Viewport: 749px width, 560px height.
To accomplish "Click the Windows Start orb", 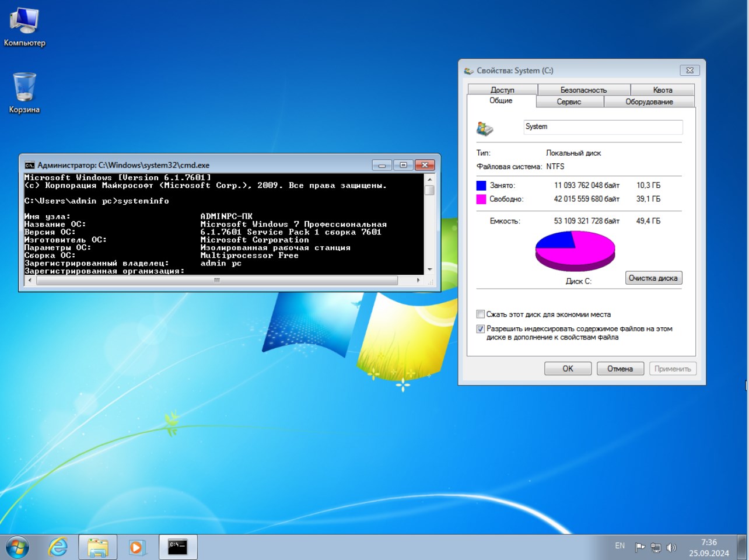I will tap(17, 547).
